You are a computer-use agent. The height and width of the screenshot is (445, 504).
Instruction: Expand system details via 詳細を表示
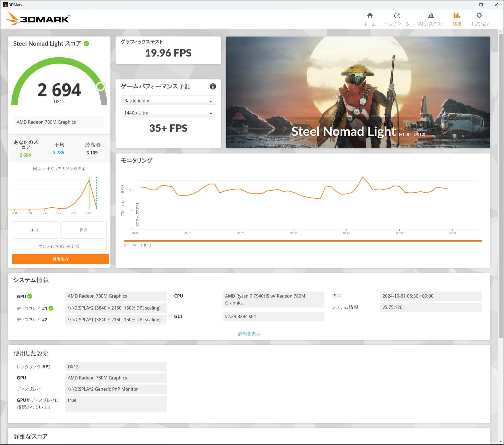(x=249, y=334)
